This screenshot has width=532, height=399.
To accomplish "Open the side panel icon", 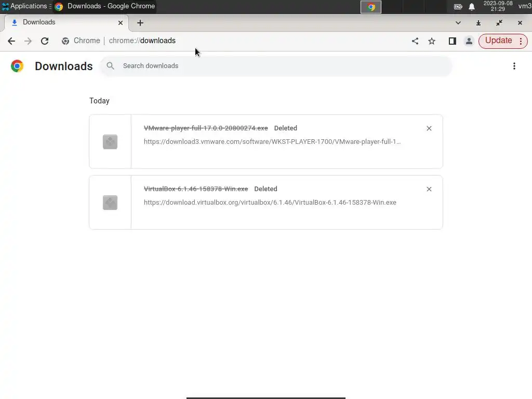I will click(453, 41).
